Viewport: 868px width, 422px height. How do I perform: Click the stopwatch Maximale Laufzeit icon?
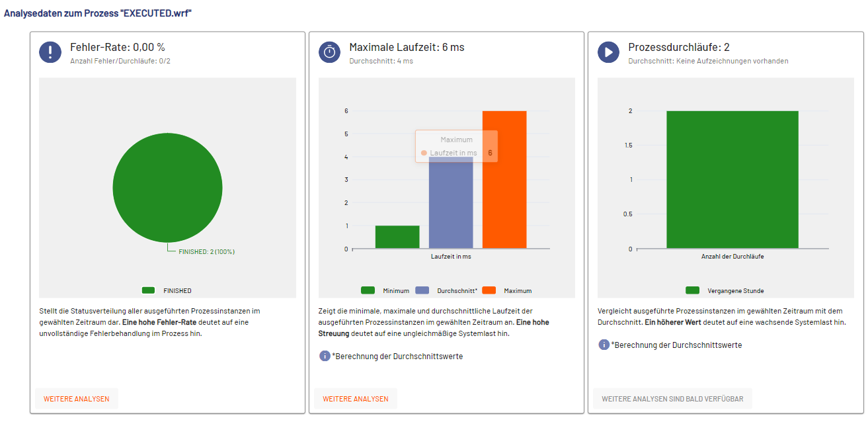click(329, 52)
